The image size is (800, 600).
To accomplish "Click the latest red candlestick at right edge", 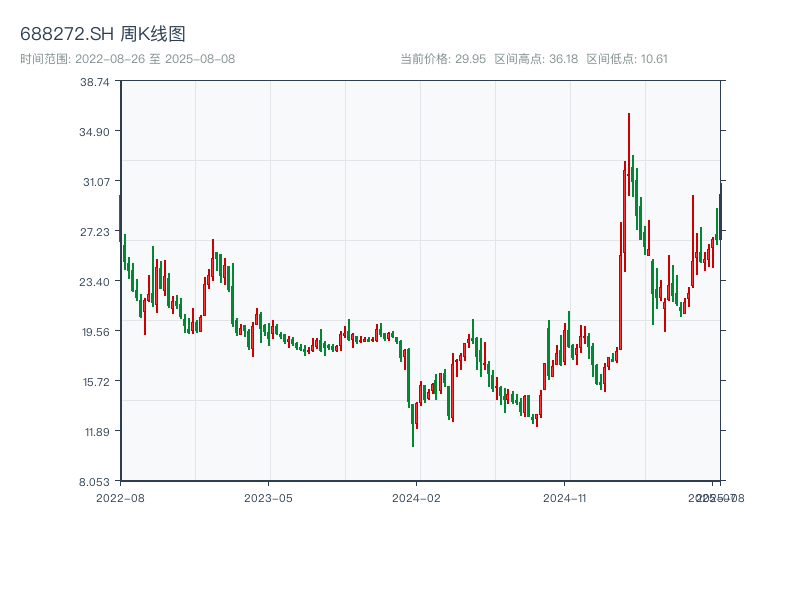I will click(x=721, y=211).
